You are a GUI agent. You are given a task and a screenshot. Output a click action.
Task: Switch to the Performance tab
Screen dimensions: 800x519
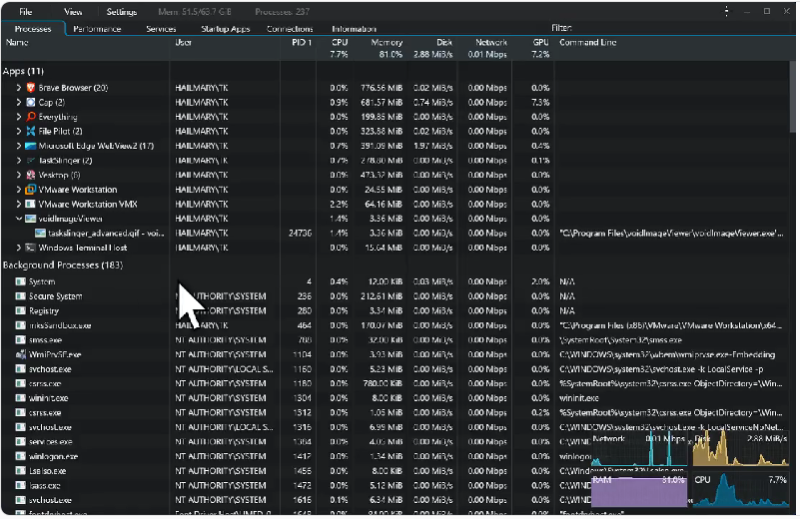click(x=97, y=29)
